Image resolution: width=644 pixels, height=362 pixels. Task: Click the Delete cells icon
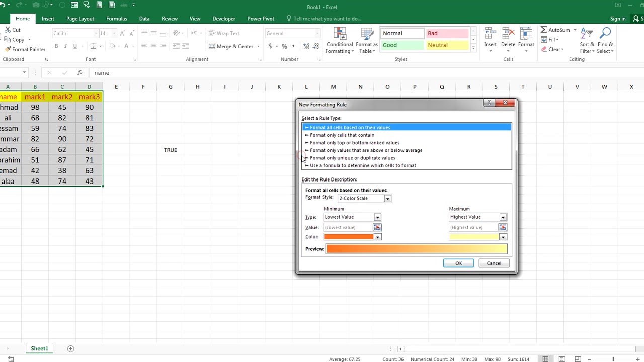point(508,40)
